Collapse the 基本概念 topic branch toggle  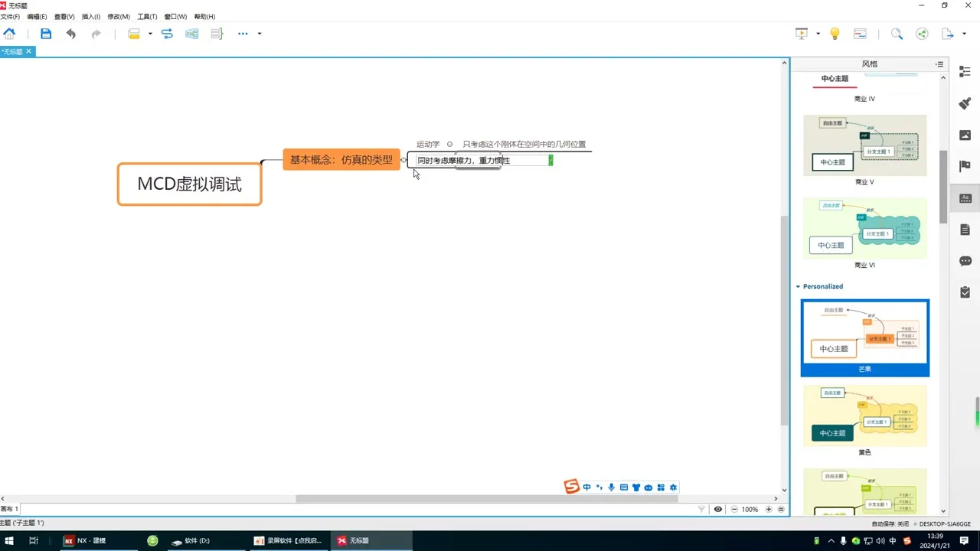click(404, 160)
